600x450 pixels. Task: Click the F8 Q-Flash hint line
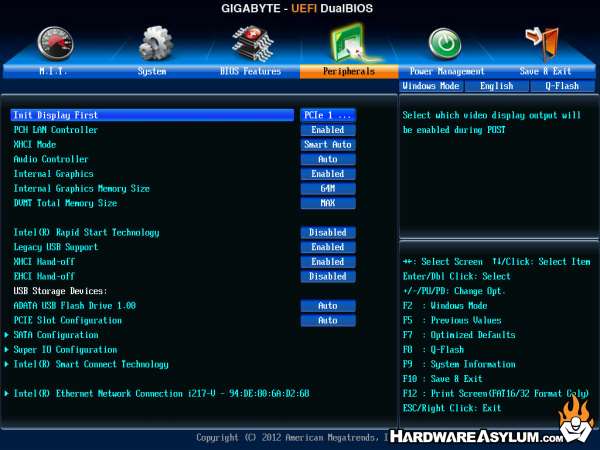(x=434, y=349)
